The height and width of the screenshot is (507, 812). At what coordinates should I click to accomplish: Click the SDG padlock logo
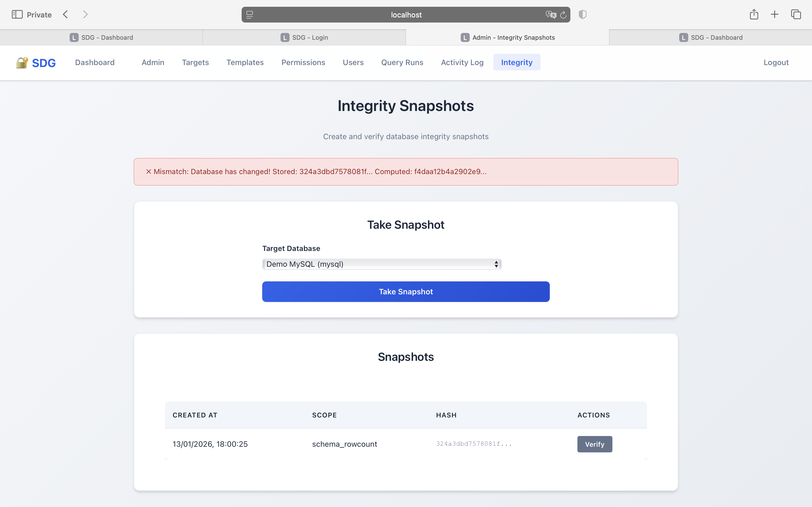(x=21, y=62)
